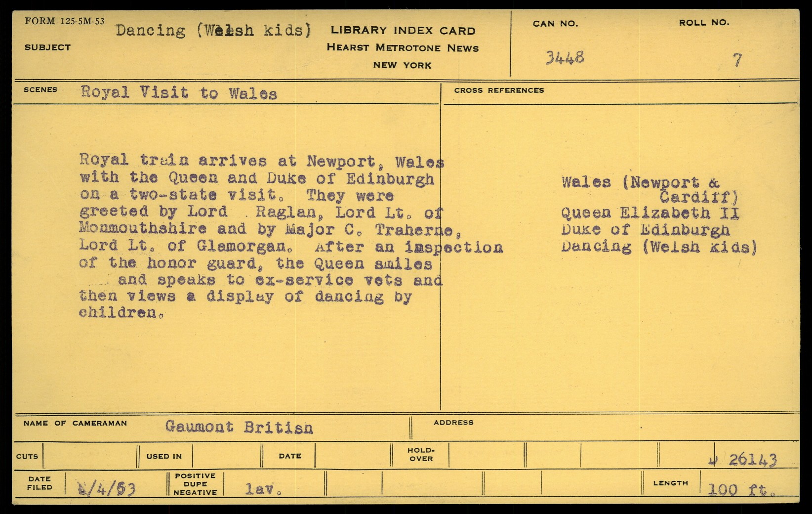Click the subject text "Dancing (Welsh kids)"
The image size is (812, 514).
coord(213,31)
